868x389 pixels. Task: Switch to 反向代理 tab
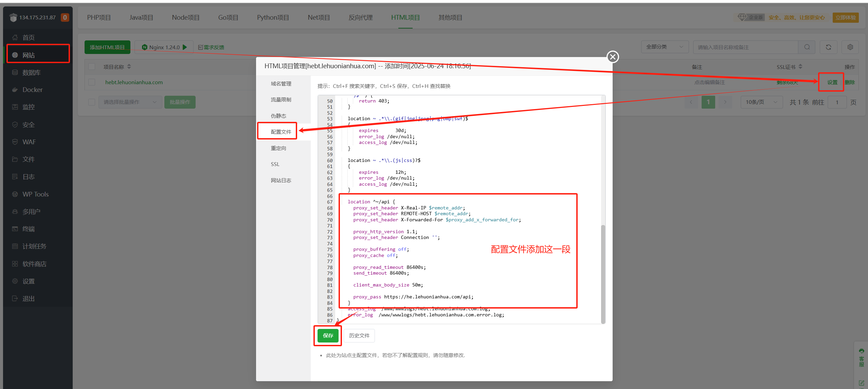click(x=361, y=17)
